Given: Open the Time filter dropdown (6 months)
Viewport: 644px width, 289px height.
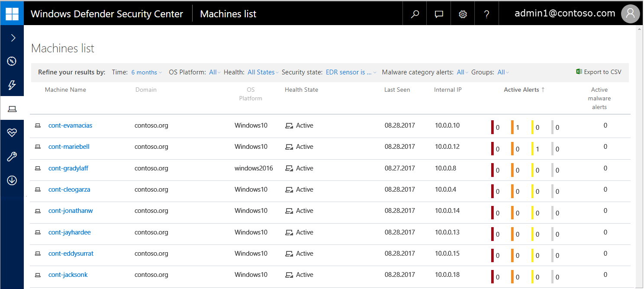Looking at the screenshot, I should (x=147, y=72).
